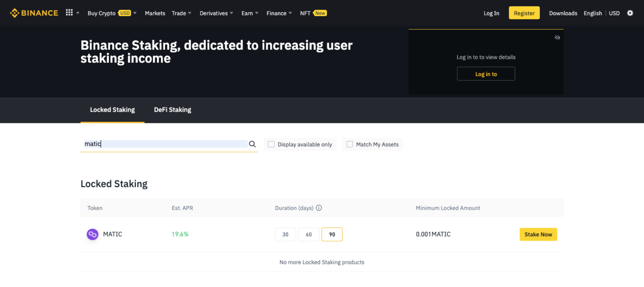Viewport: 644px width, 287px height.
Task: Click the Log in to button
Action: click(486, 74)
